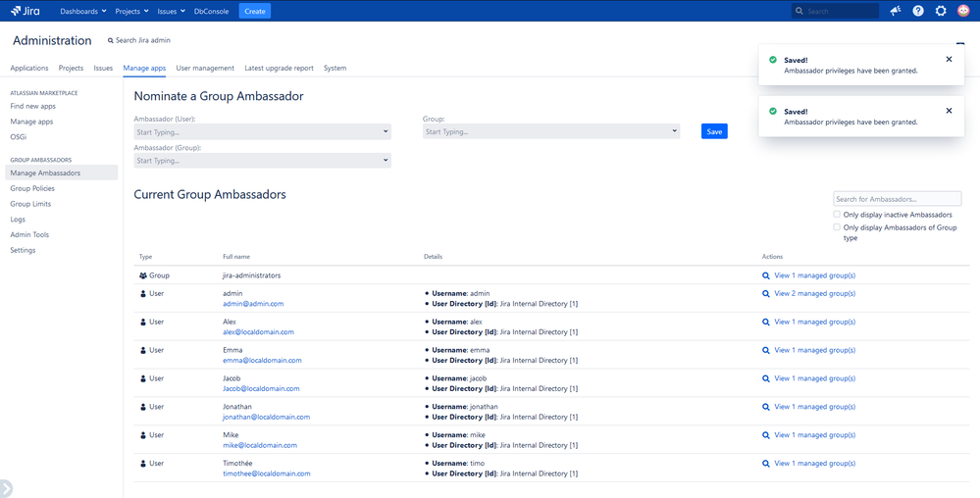Open Settings in the sidebar
The image size is (980, 498).
24,250
